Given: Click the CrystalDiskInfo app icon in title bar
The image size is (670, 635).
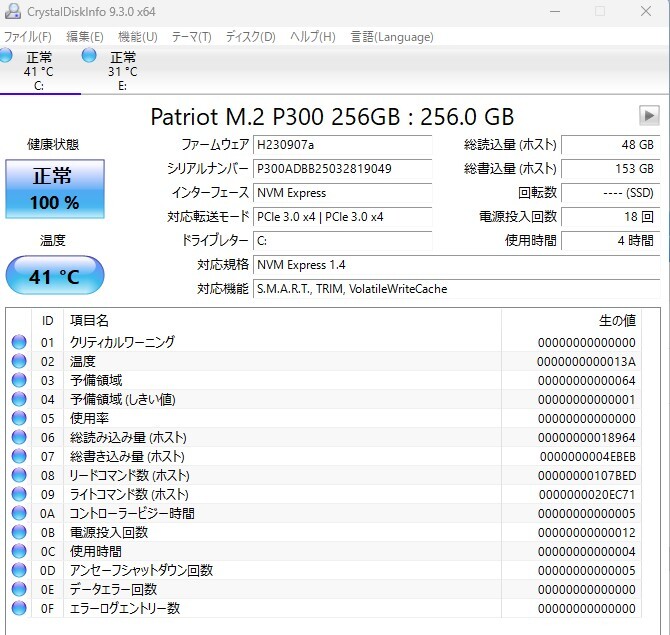Looking at the screenshot, I should tap(10, 11).
